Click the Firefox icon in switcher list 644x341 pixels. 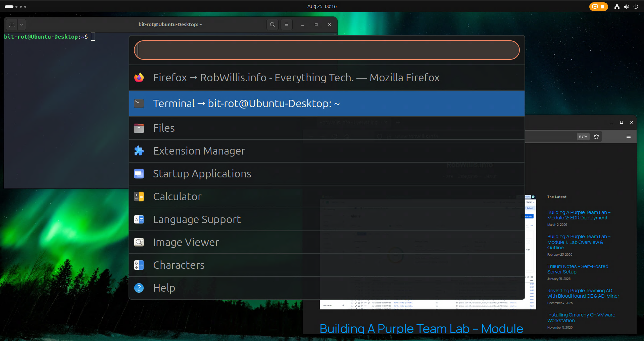(x=139, y=78)
